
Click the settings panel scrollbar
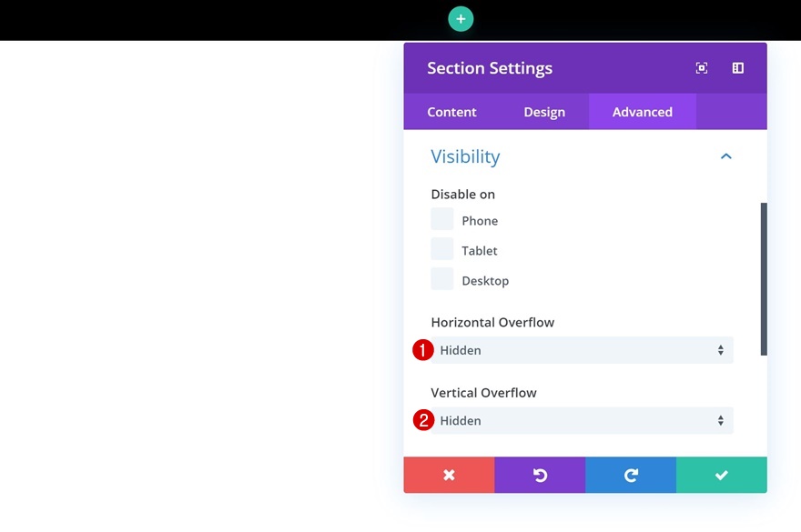coord(764,277)
